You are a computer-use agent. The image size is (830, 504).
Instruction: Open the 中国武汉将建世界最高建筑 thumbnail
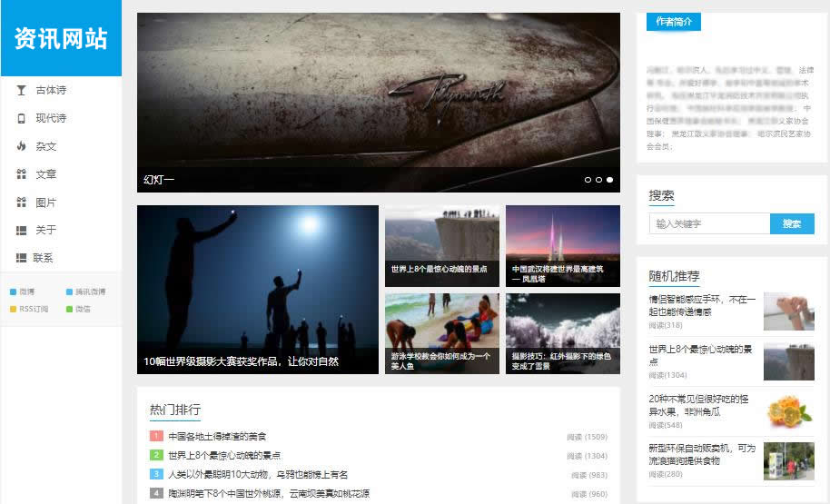point(563,245)
